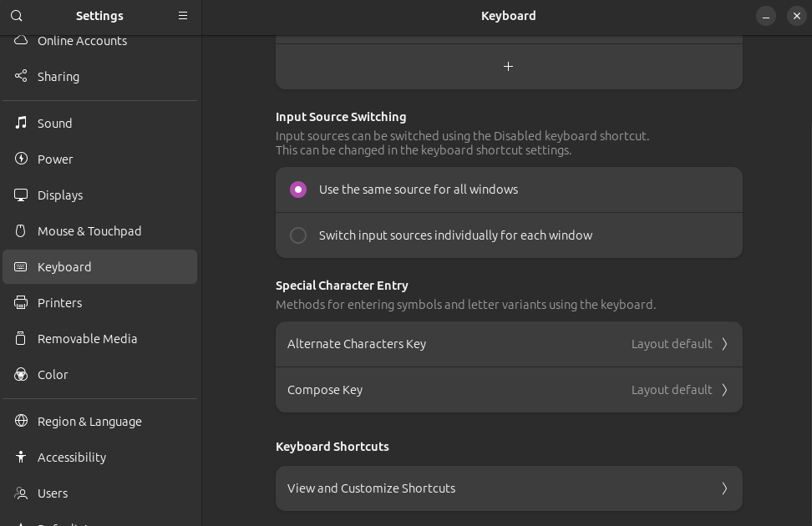This screenshot has height=526, width=812.
Task: Click the Keyboard icon in sidebar
Action: 21,266
